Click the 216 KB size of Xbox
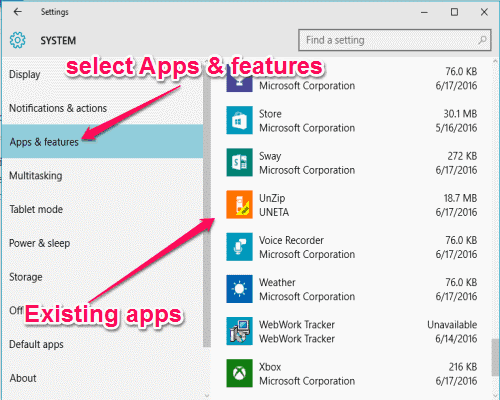 [x=463, y=367]
